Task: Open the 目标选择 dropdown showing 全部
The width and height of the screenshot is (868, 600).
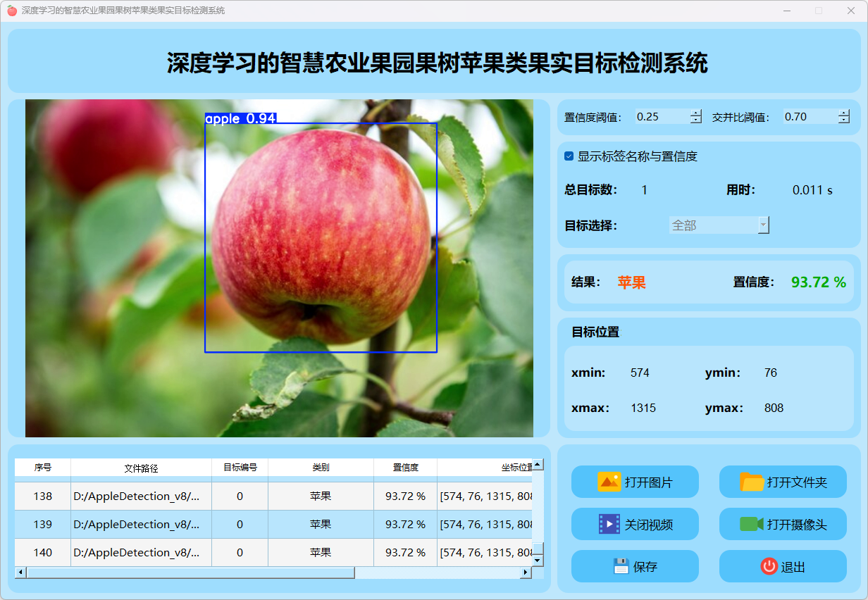Action: coord(719,225)
